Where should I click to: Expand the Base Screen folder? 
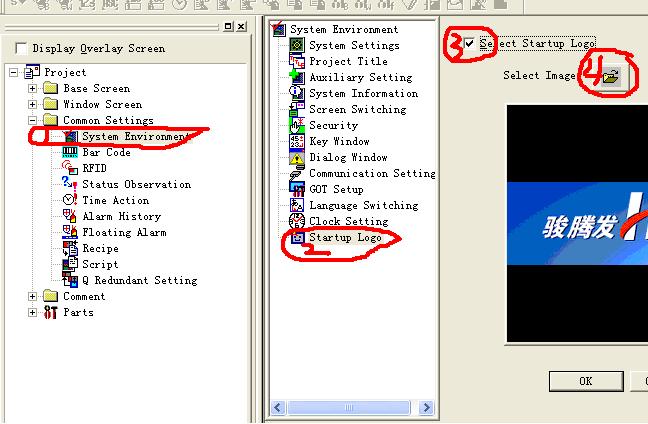click(33, 89)
